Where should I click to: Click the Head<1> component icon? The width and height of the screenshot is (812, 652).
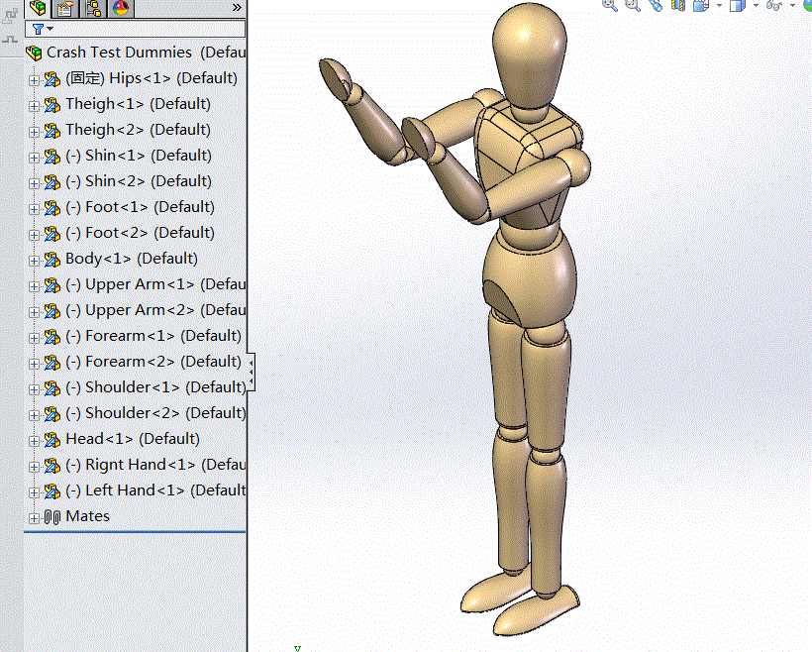pos(51,440)
